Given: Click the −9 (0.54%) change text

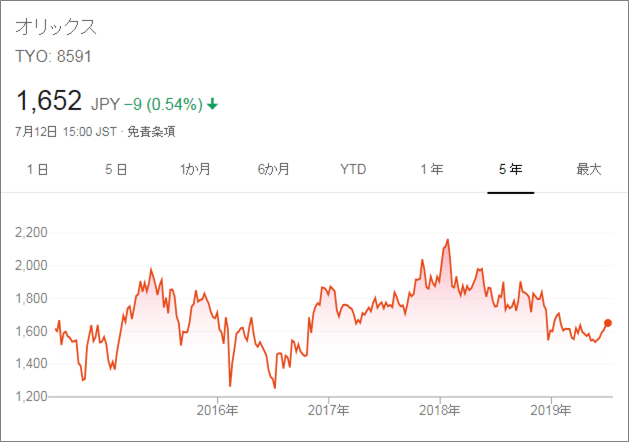Looking at the screenshot, I should click(163, 104).
